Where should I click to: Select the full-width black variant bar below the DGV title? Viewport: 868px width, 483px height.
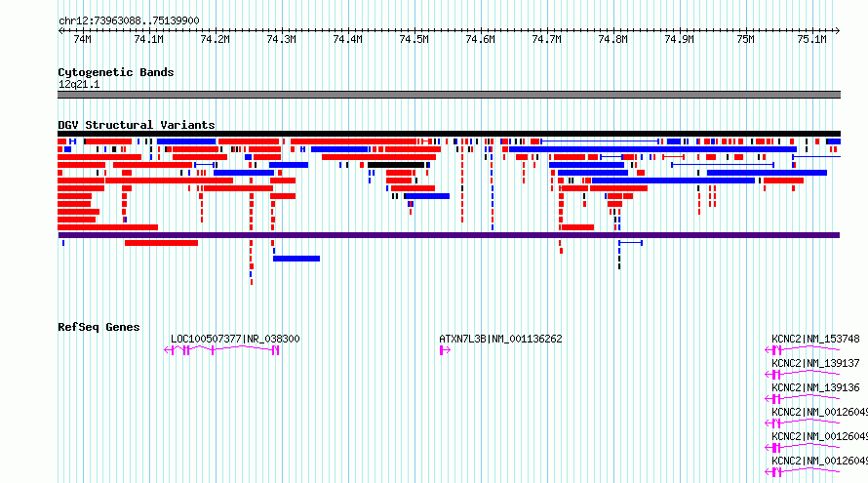click(x=449, y=134)
